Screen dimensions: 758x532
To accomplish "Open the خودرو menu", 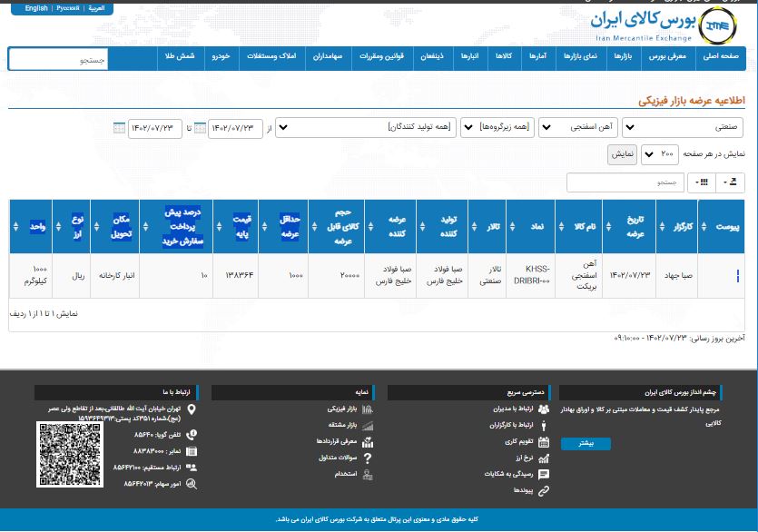I will [x=221, y=56].
